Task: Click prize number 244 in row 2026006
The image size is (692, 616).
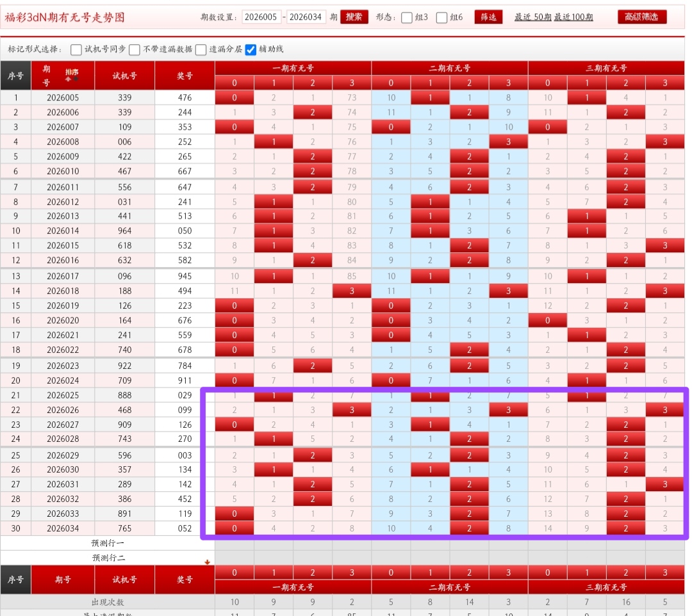Action: [x=185, y=113]
